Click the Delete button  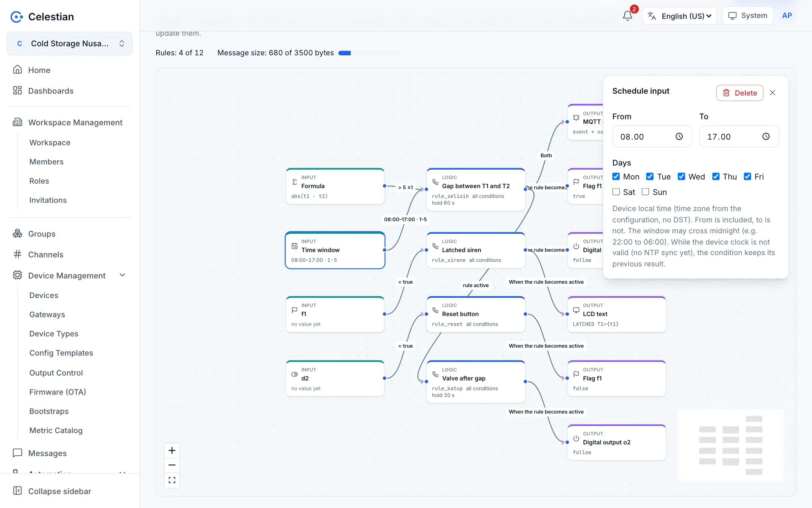739,93
